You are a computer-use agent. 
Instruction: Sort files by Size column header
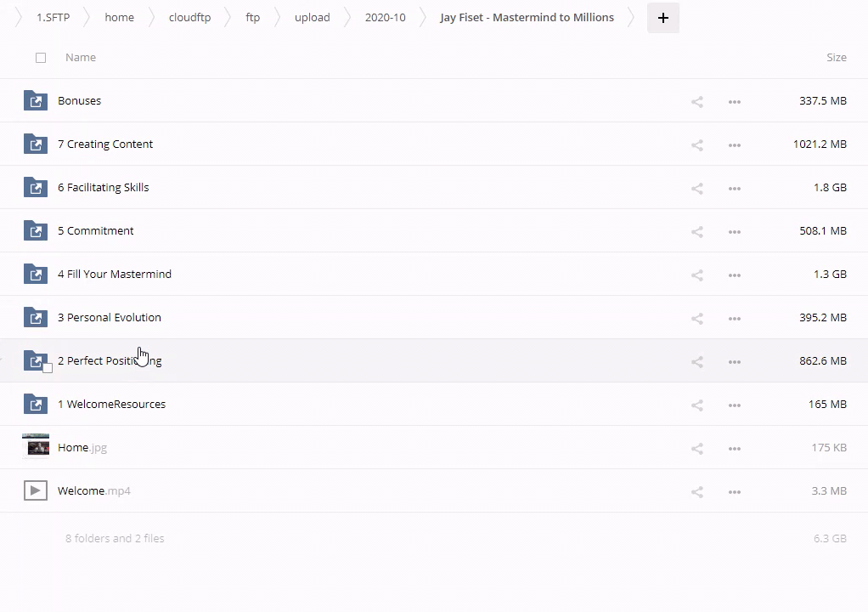(836, 58)
